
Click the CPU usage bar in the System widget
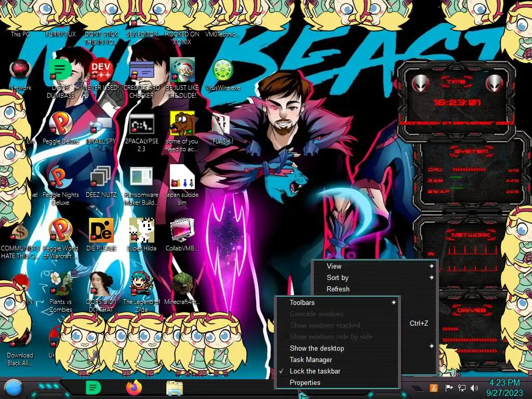point(469,169)
